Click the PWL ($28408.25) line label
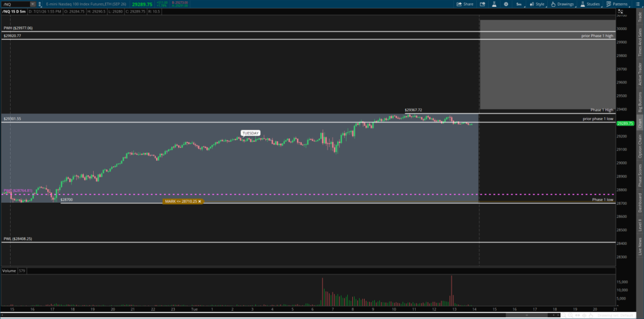This screenshot has width=644, height=319. [x=18, y=238]
